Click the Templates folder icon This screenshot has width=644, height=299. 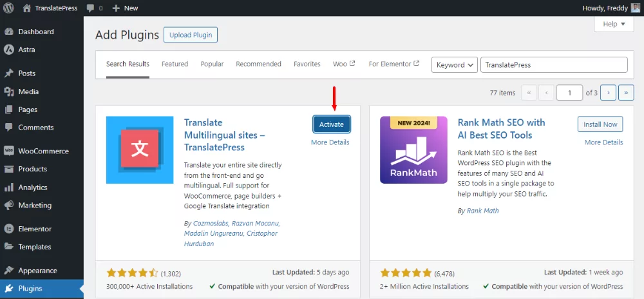coord(8,247)
